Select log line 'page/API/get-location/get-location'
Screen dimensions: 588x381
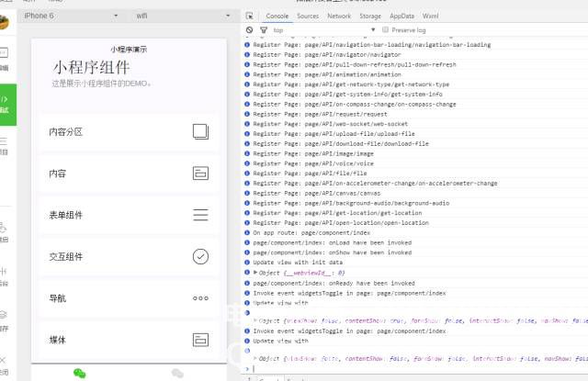click(337, 213)
